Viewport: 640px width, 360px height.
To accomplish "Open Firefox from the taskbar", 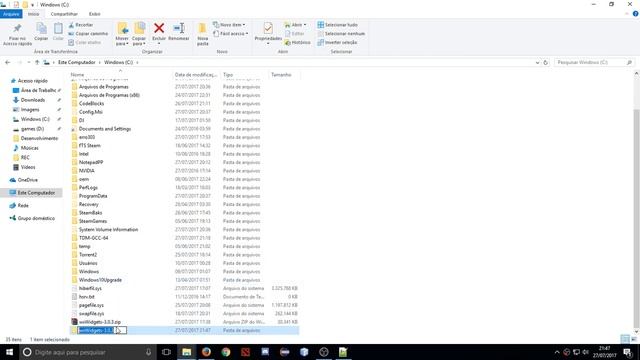I will tap(206, 352).
